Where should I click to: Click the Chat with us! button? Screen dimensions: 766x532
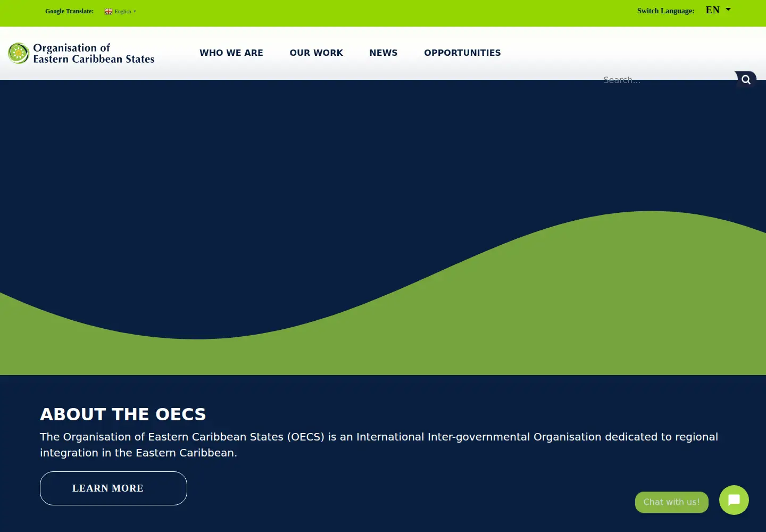pos(672,502)
